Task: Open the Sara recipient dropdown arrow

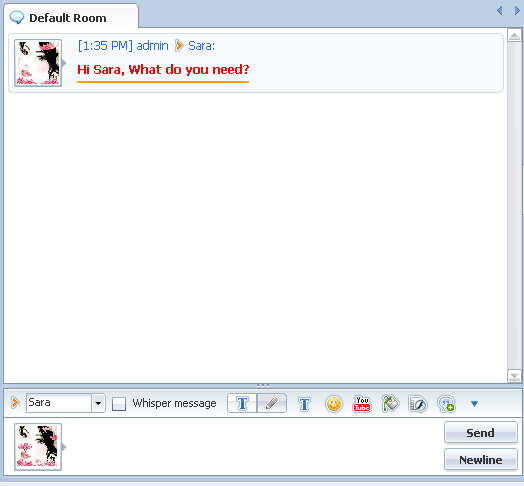Action: 98,403
